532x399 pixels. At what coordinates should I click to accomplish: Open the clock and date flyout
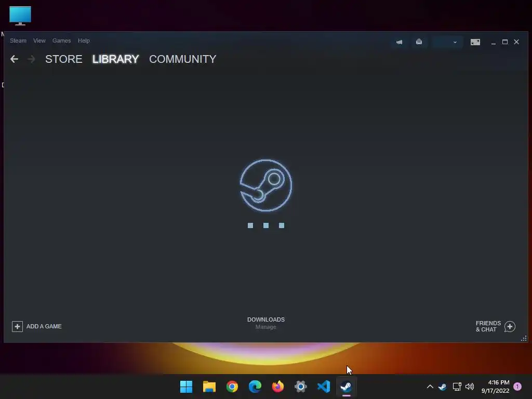point(495,387)
